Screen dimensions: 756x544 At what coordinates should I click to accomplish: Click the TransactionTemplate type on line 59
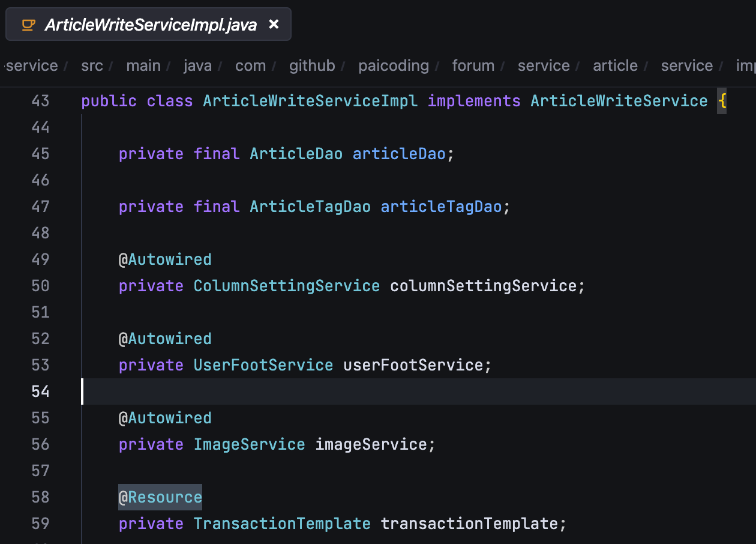point(281,524)
